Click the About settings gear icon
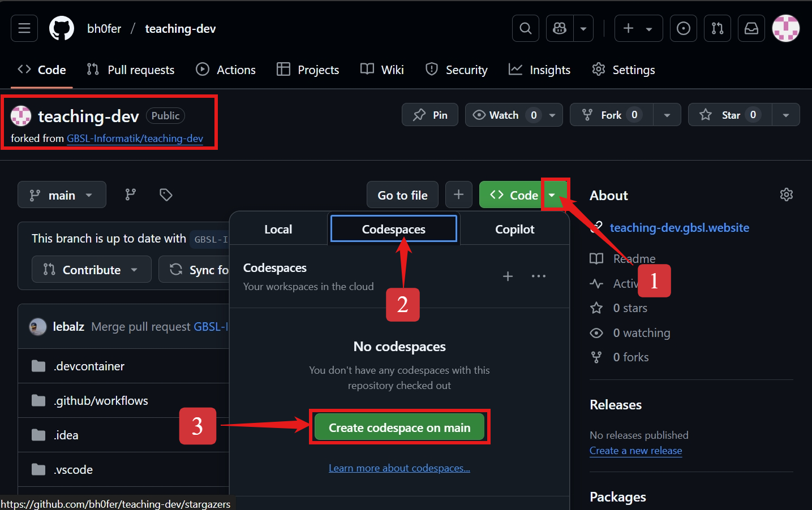This screenshot has width=812, height=510. pos(786,195)
